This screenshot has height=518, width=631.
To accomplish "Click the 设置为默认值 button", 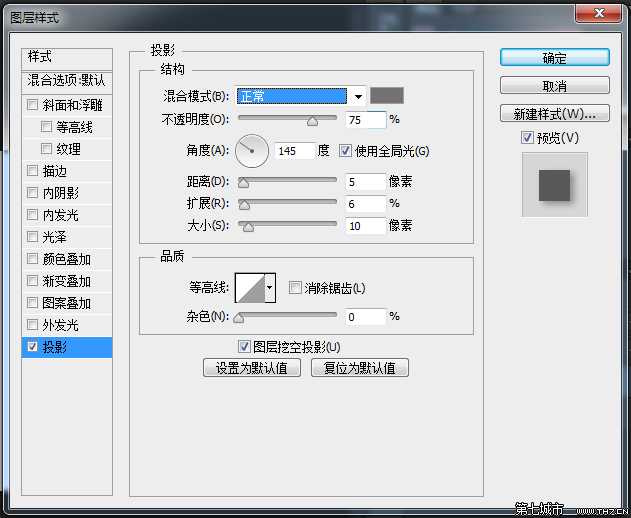I will coord(252,368).
